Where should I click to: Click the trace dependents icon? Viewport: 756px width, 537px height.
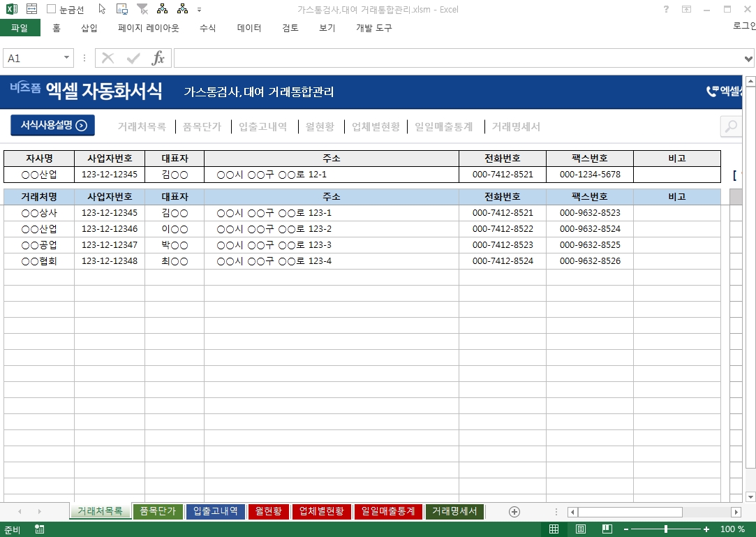[x=182, y=8]
